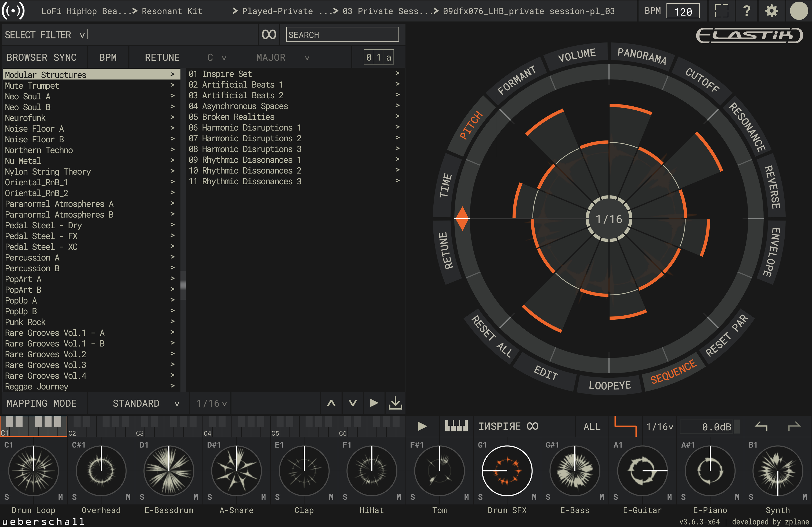Select the HiHat pad waveform

pos(372,471)
